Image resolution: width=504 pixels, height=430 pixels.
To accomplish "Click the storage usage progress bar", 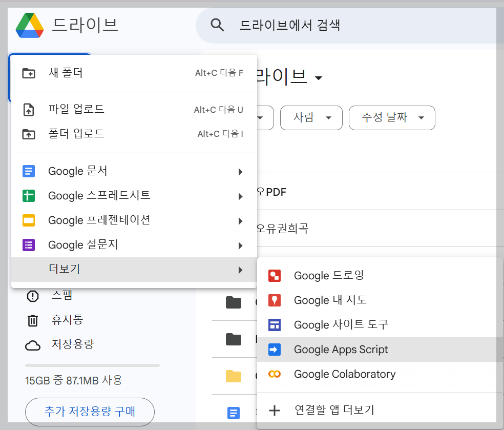I will point(92,365).
